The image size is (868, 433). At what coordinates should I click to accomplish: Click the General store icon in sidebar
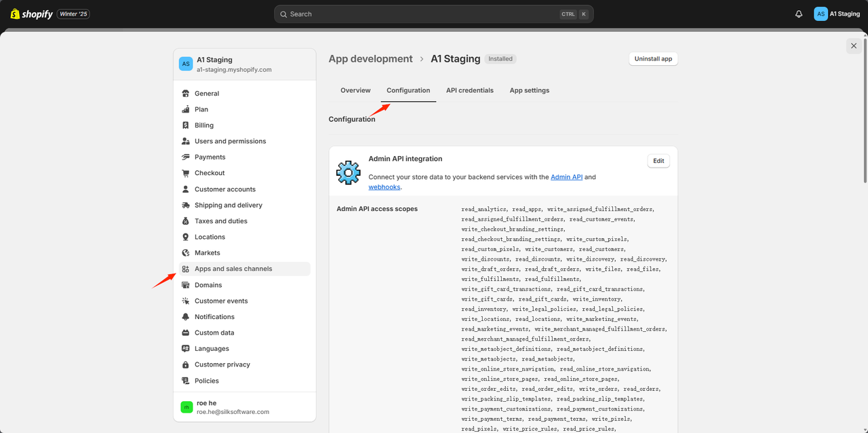click(186, 94)
